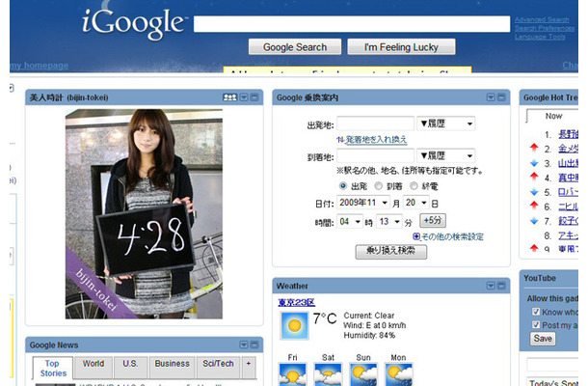Minimize the Google 乗換案内 gadget
588x386 pixels.
[x=501, y=97]
